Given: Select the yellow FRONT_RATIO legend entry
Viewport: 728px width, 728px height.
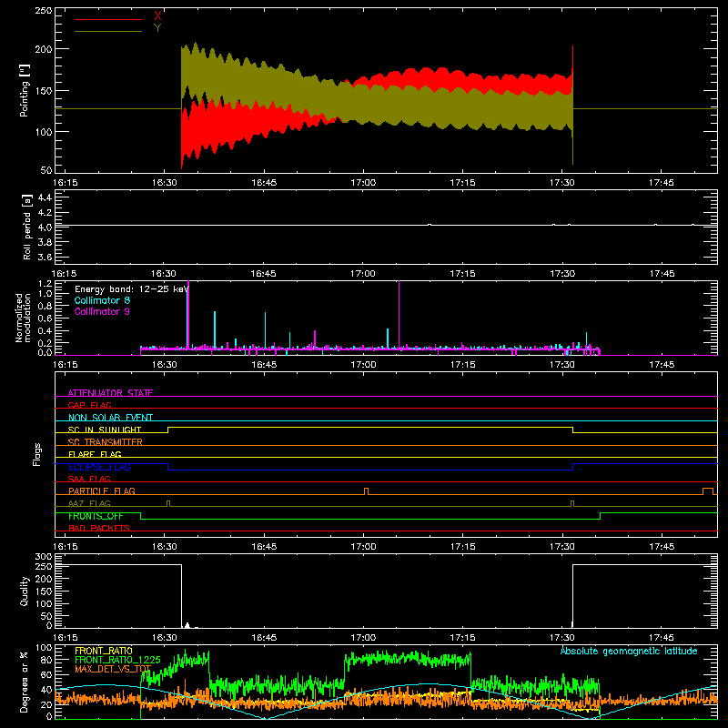Looking at the screenshot, I should pos(104,651).
